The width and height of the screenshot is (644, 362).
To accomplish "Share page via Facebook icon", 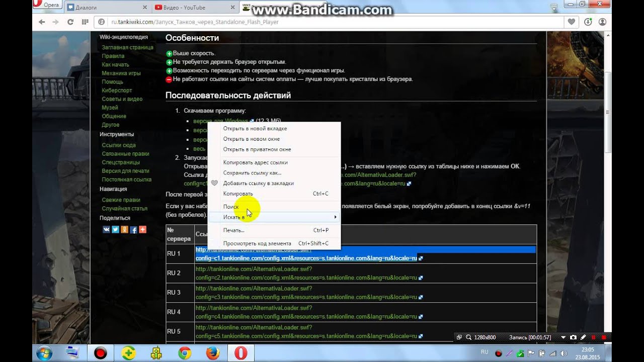I will (133, 229).
